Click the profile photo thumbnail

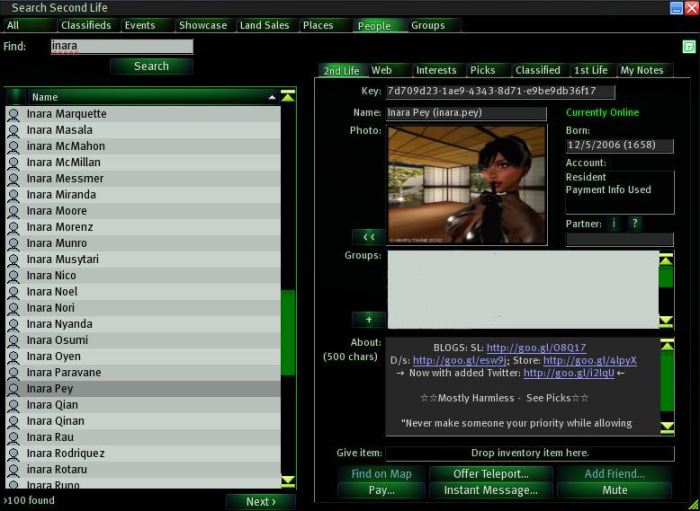(467, 184)
